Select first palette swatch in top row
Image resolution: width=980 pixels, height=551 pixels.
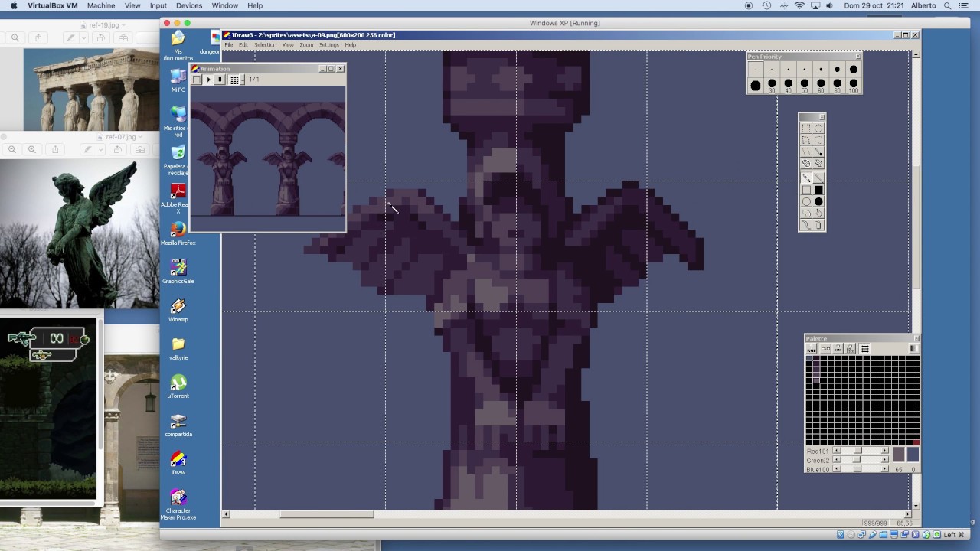pyautogui.click(x=809, y=358)
